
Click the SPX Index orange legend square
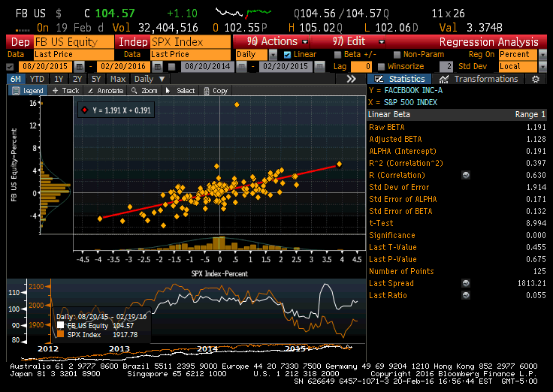pos(60,334)
